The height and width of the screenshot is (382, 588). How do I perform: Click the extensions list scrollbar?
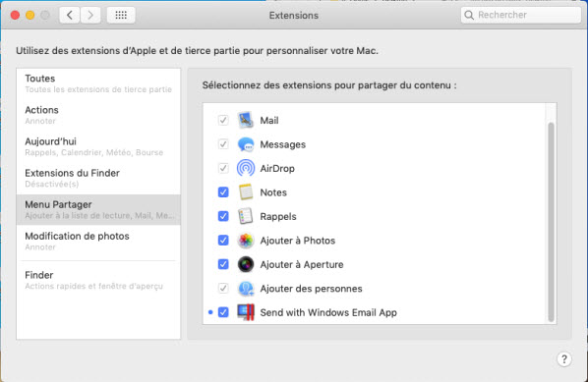[x=551, y=222]
